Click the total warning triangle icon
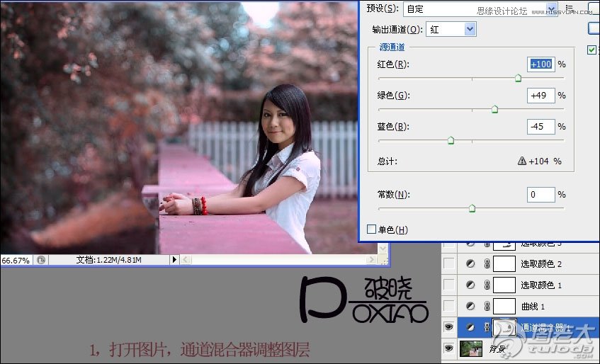Viewport: 600px width, 364px height. tap(521, 161)
